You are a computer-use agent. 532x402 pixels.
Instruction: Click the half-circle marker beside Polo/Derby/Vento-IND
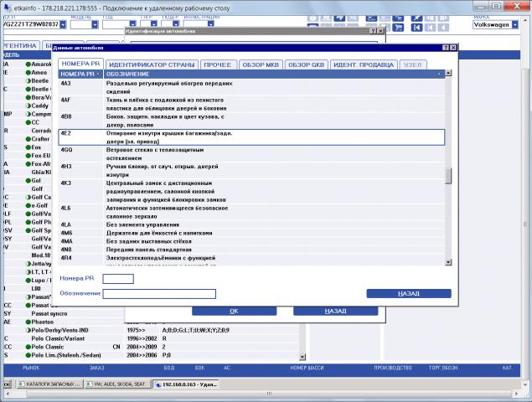[x=28, y=331]
